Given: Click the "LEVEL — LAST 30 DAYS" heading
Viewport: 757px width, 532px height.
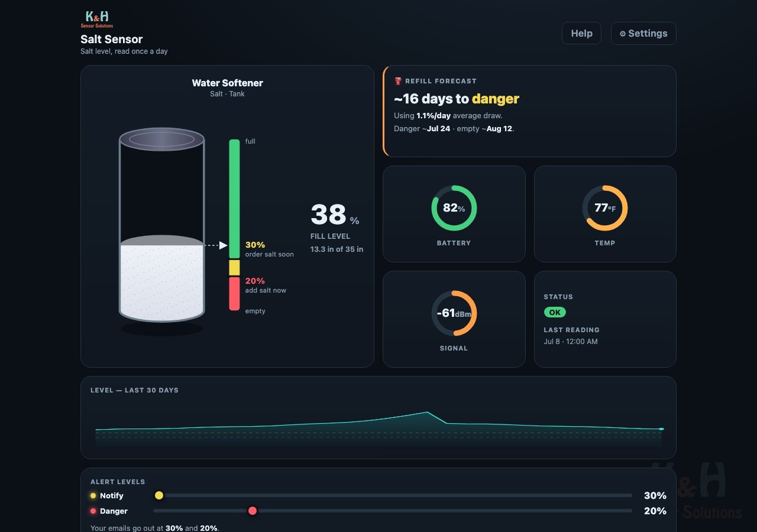Looking at the screenshot, I should [x=134, y=391].
